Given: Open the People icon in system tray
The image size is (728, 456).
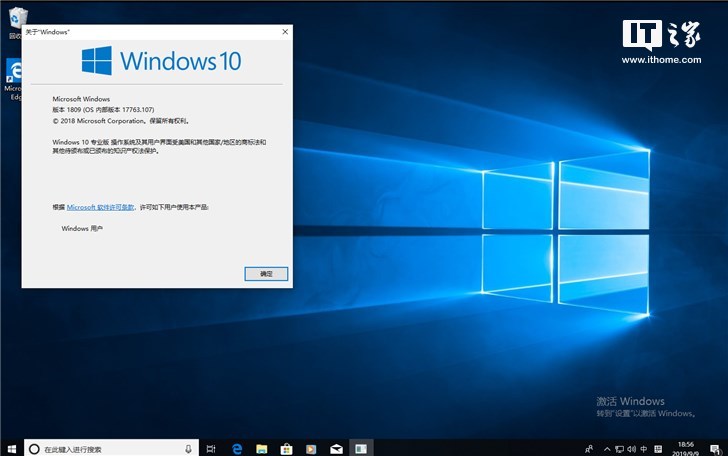Looking at the screenshot, I should point(589,449).
